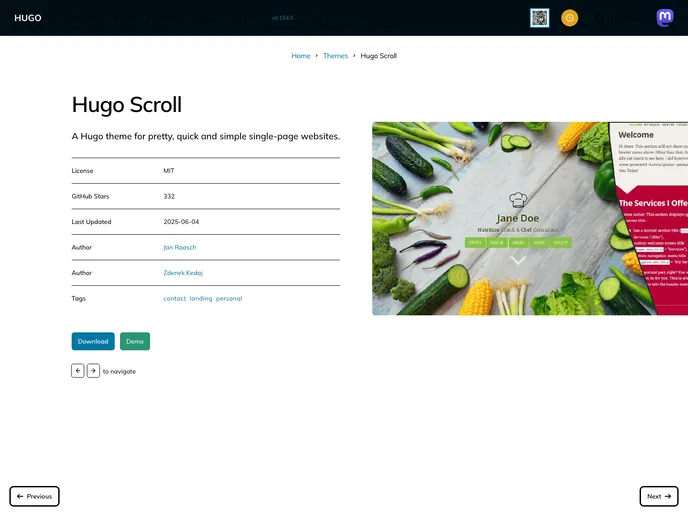Click the v0.154.5 version link
Viewport: 688px width, 512px height.
[283, 18]
